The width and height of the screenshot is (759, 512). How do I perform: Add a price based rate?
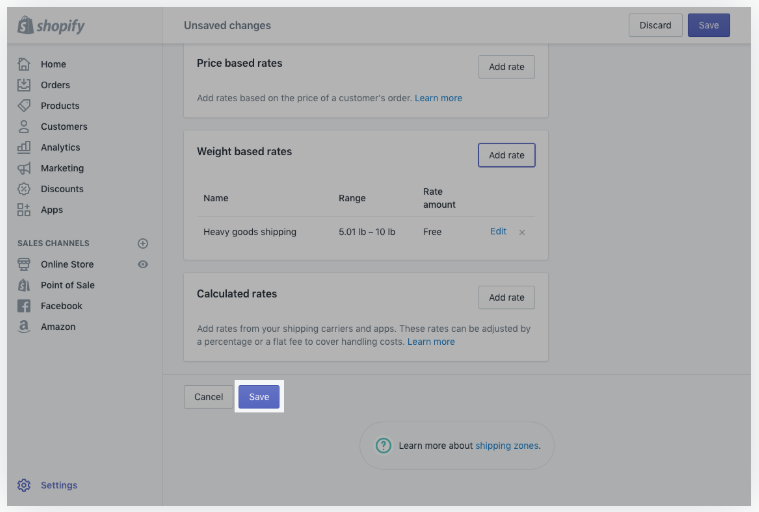pyautogui.click(x=506, y=67)
